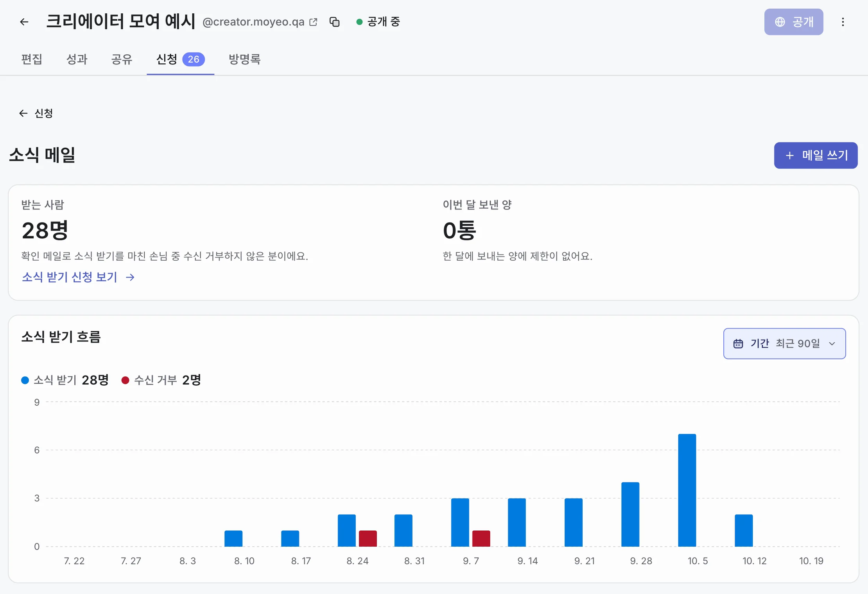Click the 공개 publish button

click(793, 22)
